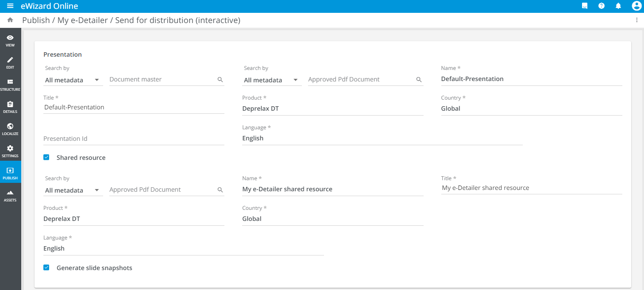Open the Localize sidebar tab
644x290 pixels.
[x=10, y=129]
